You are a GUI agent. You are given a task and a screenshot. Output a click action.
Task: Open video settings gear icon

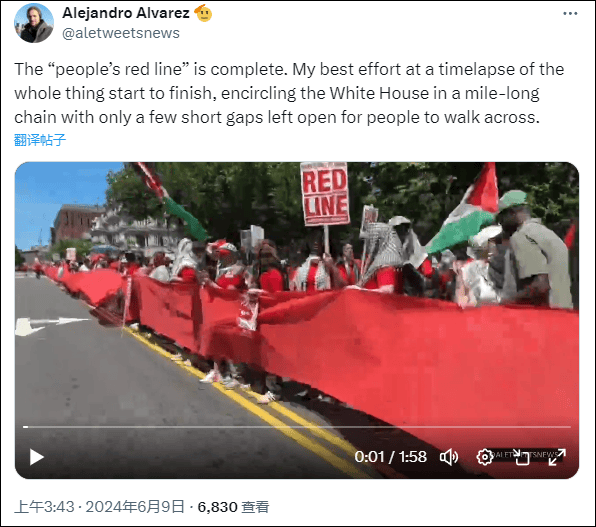pyautogui.click(x=485, y=457)
